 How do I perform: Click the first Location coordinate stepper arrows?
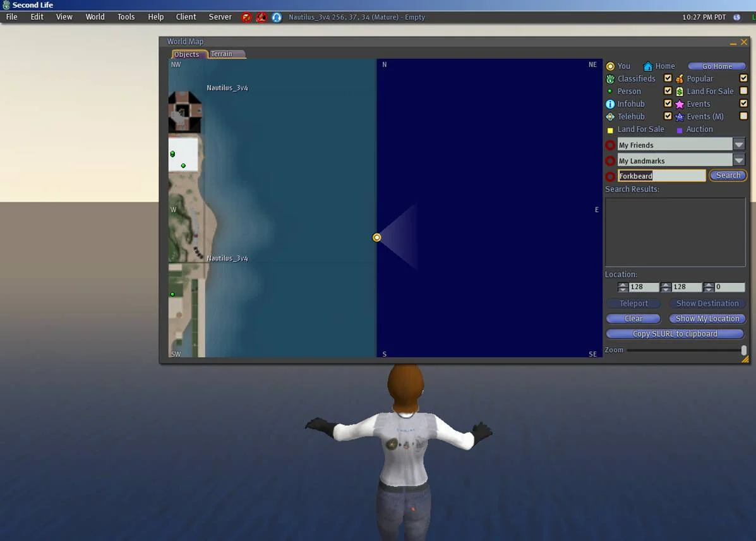[x=623, y=287]
